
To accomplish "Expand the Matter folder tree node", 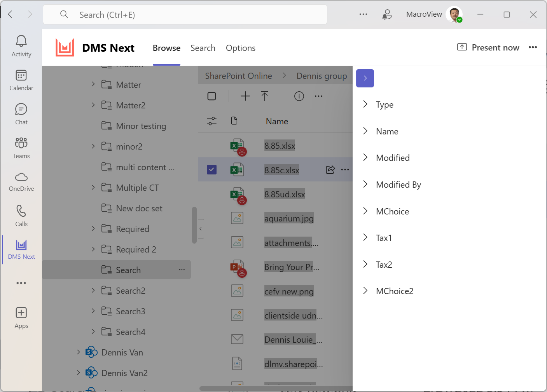I will [x=93, y=84].
